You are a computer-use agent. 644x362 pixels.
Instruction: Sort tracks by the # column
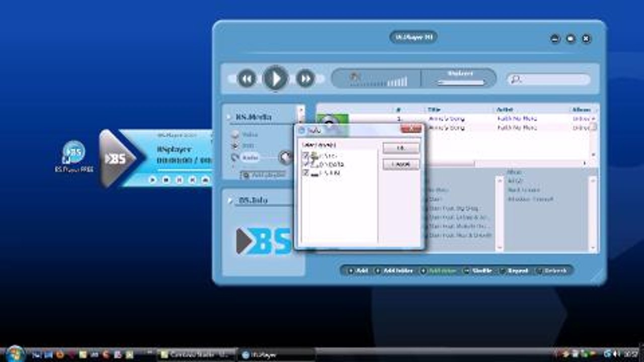coord(398,109)
